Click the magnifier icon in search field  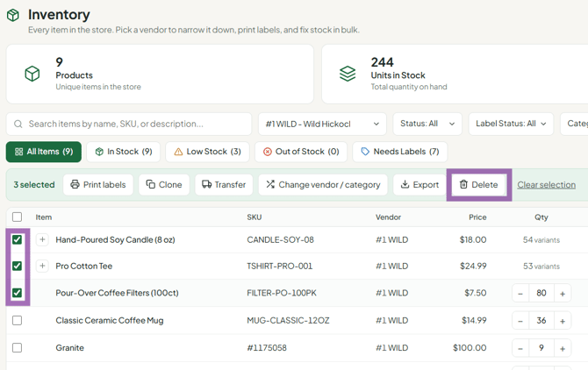point(18,124)
